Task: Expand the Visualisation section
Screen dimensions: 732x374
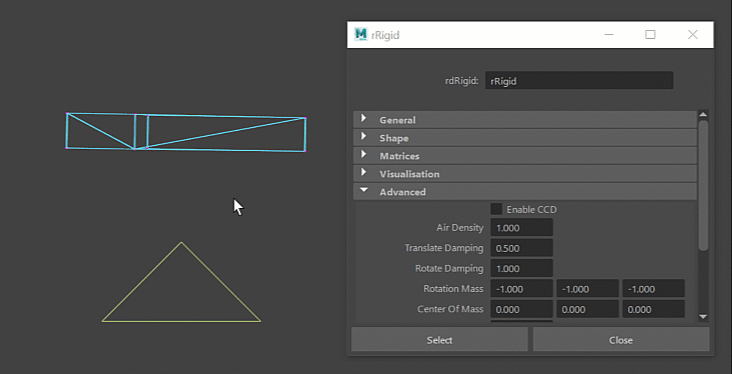Action: [x=525, y=174]
